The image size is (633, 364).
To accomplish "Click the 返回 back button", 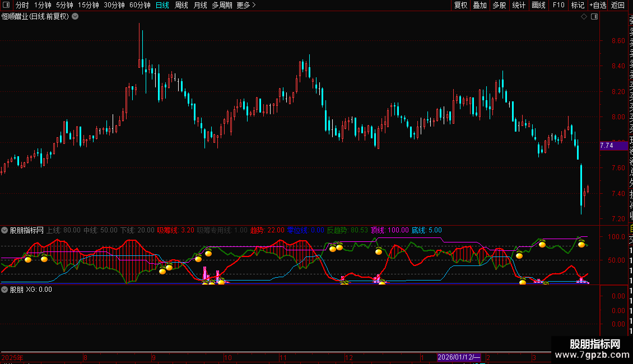I will click(x=618, y=5).
